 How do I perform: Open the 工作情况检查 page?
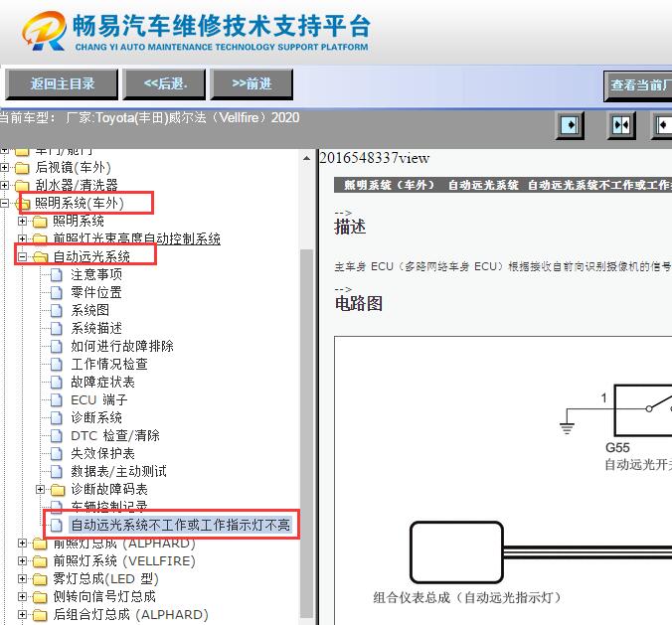coord(109,364)
